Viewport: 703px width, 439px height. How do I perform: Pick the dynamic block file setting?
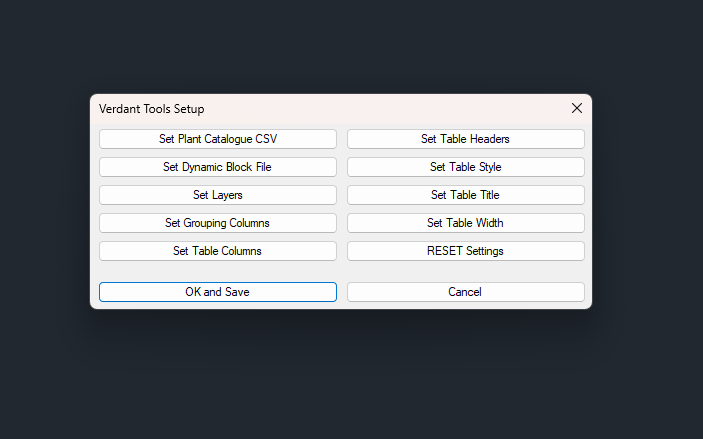(x=217, y=167)
